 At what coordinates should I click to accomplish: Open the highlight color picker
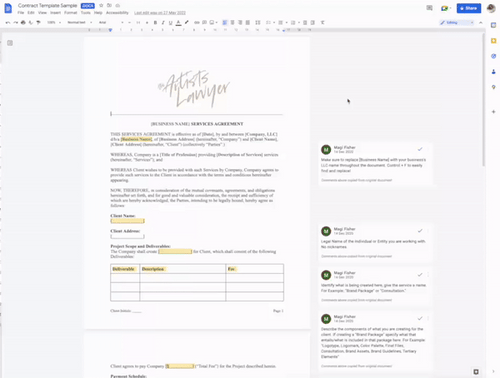pyautogui.click(x=186, y=23)
